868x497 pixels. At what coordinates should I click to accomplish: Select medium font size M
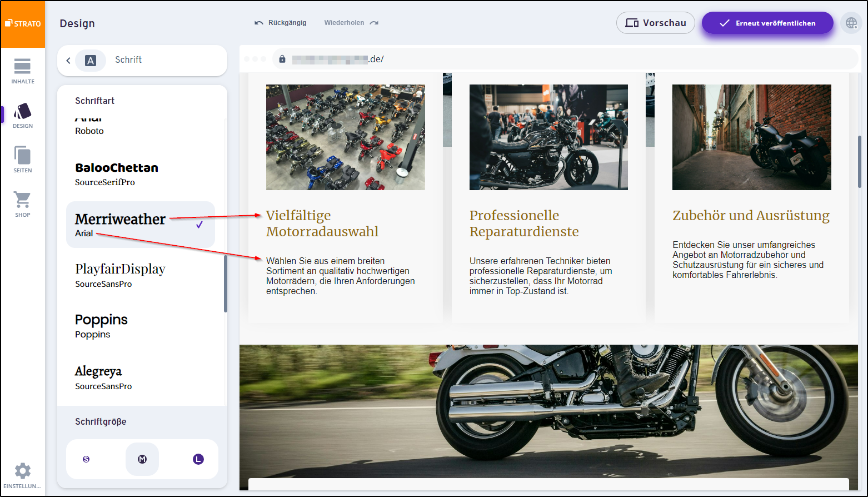tap(142, 459)
